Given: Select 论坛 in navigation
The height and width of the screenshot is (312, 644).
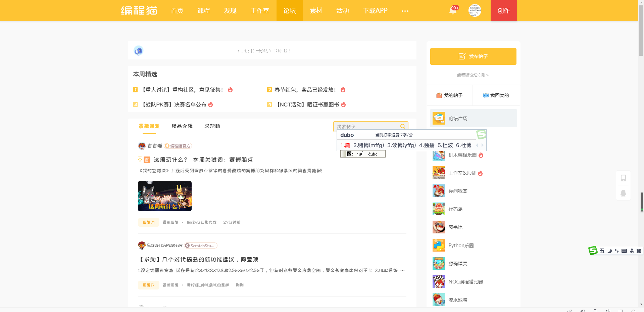Looking at the screenshot, I should [x=290, y=11].
